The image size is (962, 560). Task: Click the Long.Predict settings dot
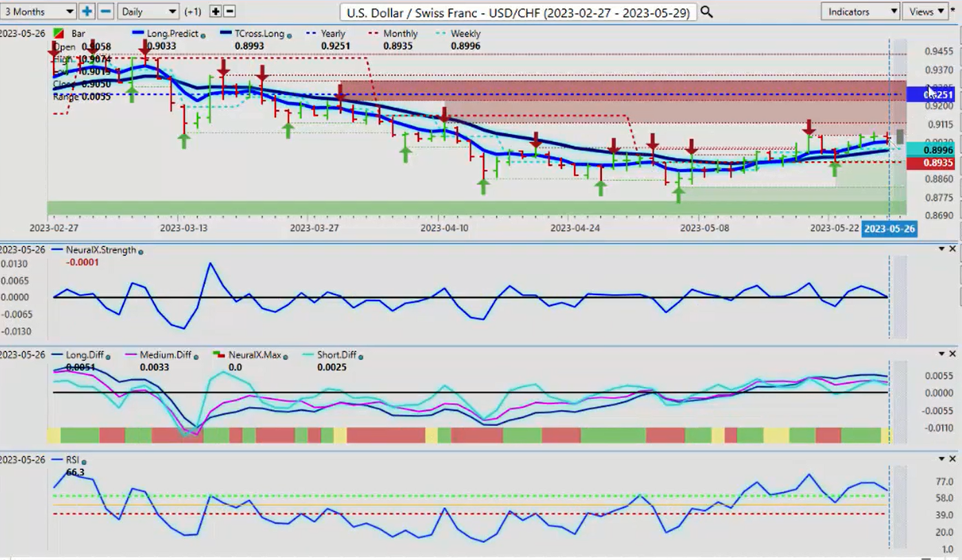(202, 35)
